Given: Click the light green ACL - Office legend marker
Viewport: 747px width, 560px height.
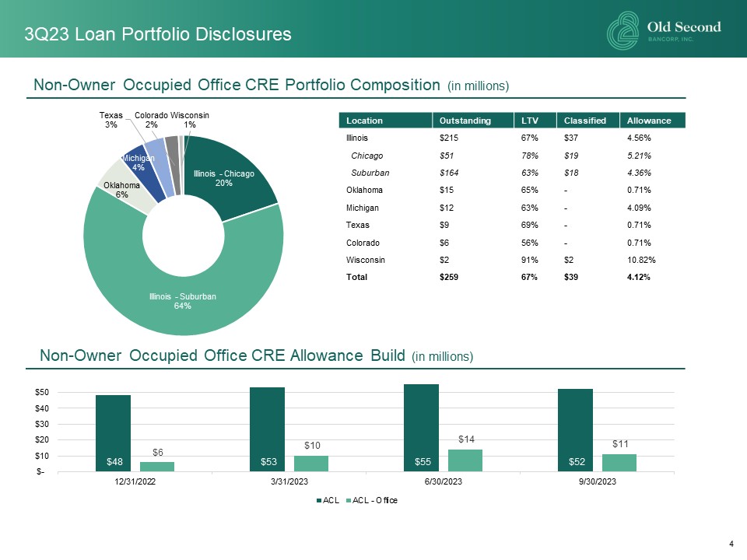Looking at the screenshot, I should [348, 499].
